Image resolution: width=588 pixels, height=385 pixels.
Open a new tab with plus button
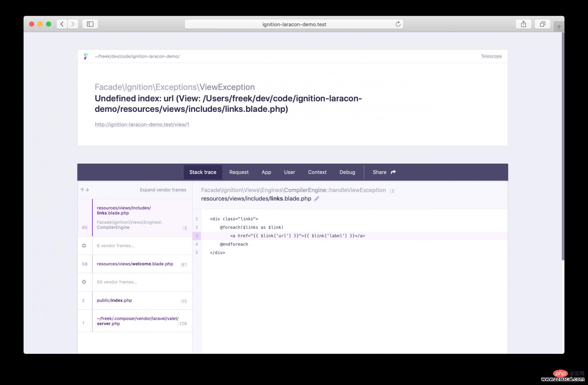[559, 27]
